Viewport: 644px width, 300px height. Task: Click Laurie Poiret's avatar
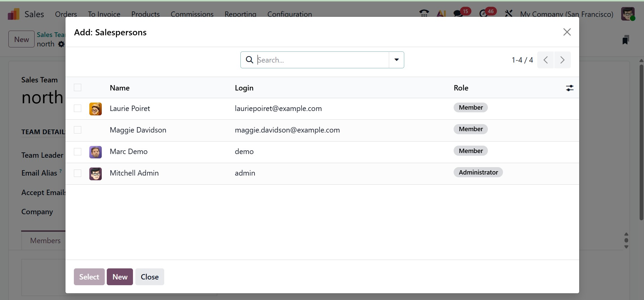point(95,109)
